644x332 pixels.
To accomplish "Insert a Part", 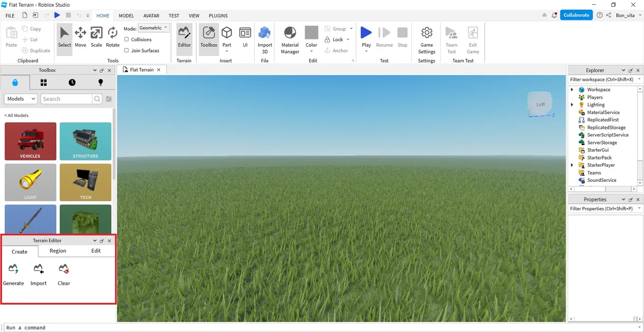I will click(227, 36).
